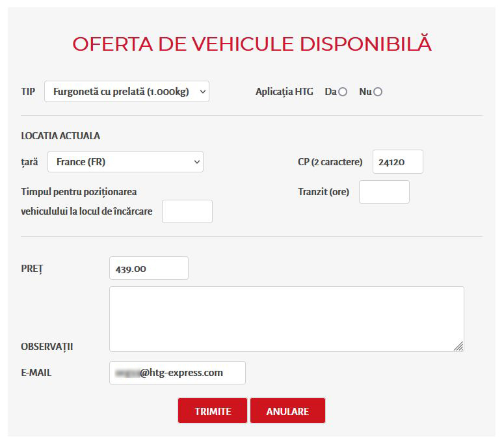
Task: Click the E-MAIL address field
Action: coord(177,373)
